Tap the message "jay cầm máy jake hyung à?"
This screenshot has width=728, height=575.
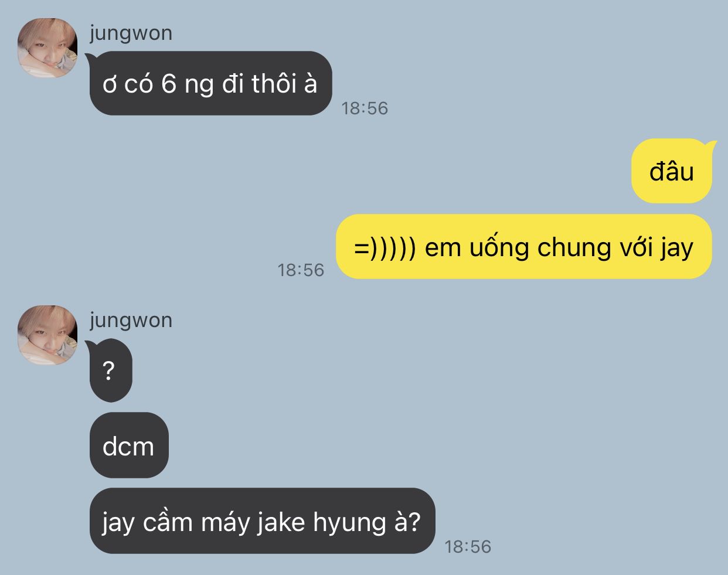click(x=262, y=521)
